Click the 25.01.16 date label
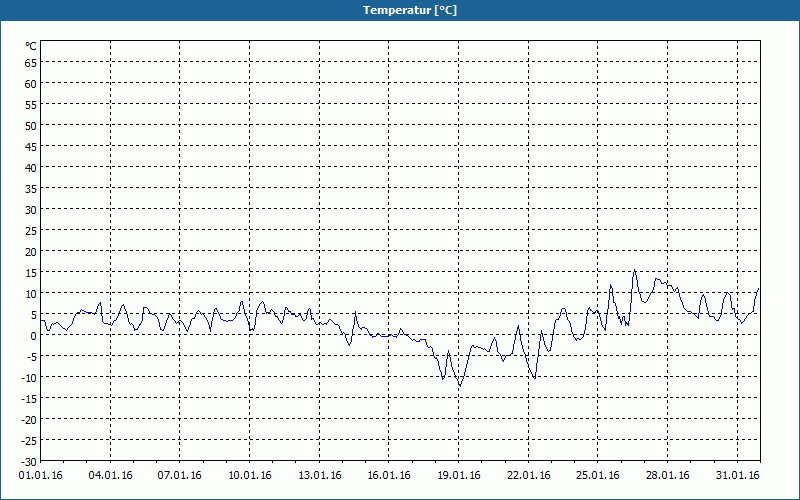The width and height of the screenshot is (800, 500). (x=597, y=476)
